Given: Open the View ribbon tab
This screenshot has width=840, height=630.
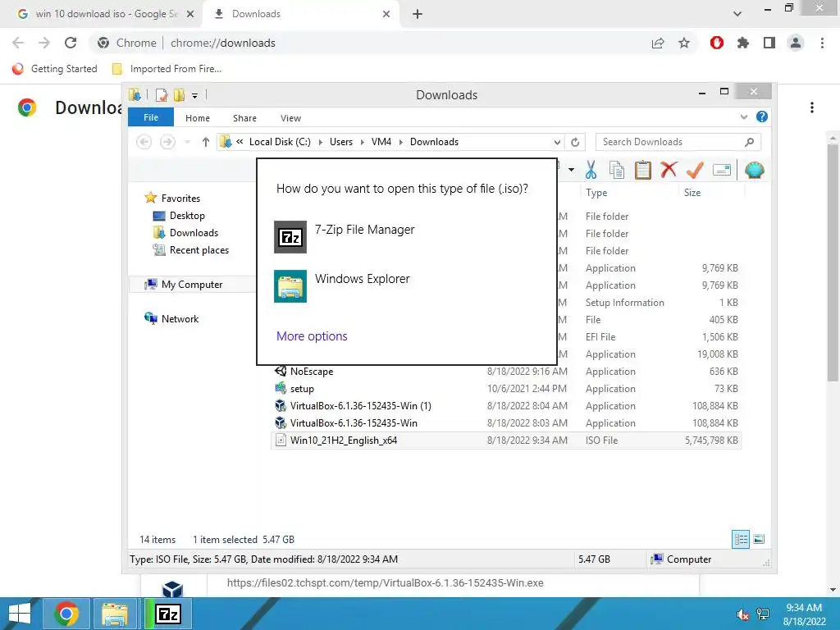Looking at the screenshot, I should 291,118.
